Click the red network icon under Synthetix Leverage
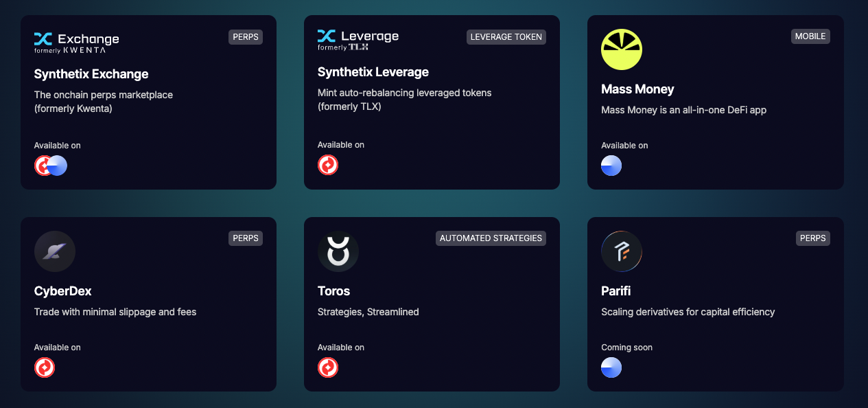Viewport: 868px width, 408px height. pyautogui.click(x=328, y=166)
